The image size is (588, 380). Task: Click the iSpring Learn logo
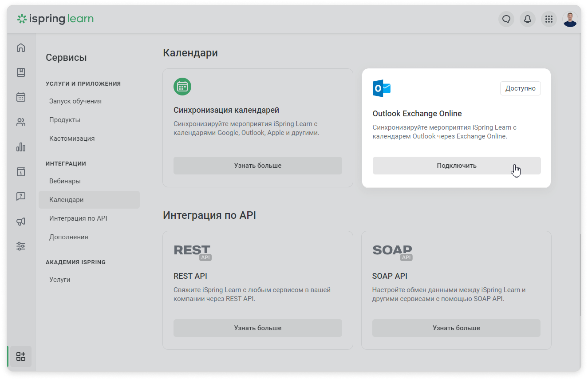click(x=55, y=19)
